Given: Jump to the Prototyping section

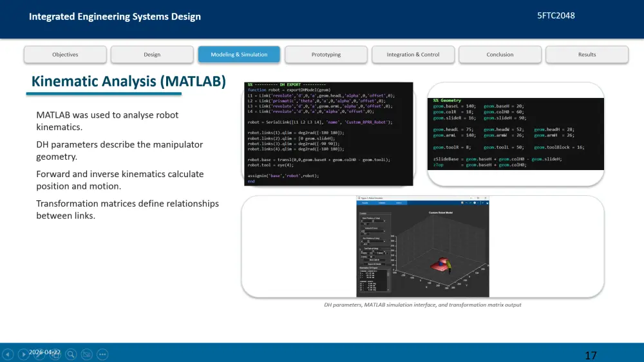Looking at the screenshot, I should 326,54.
